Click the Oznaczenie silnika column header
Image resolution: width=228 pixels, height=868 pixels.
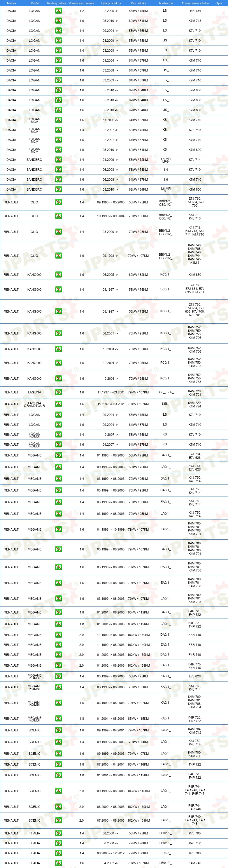(195, 3)
